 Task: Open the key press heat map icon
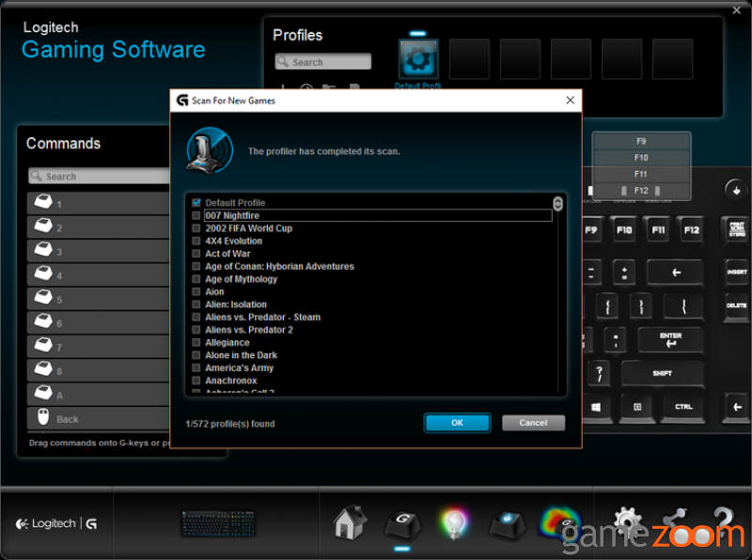click(559, 522)
